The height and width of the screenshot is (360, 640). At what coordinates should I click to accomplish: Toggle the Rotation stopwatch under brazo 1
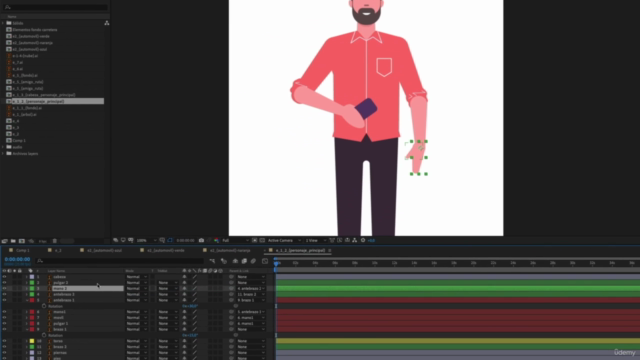pos(44,335)
